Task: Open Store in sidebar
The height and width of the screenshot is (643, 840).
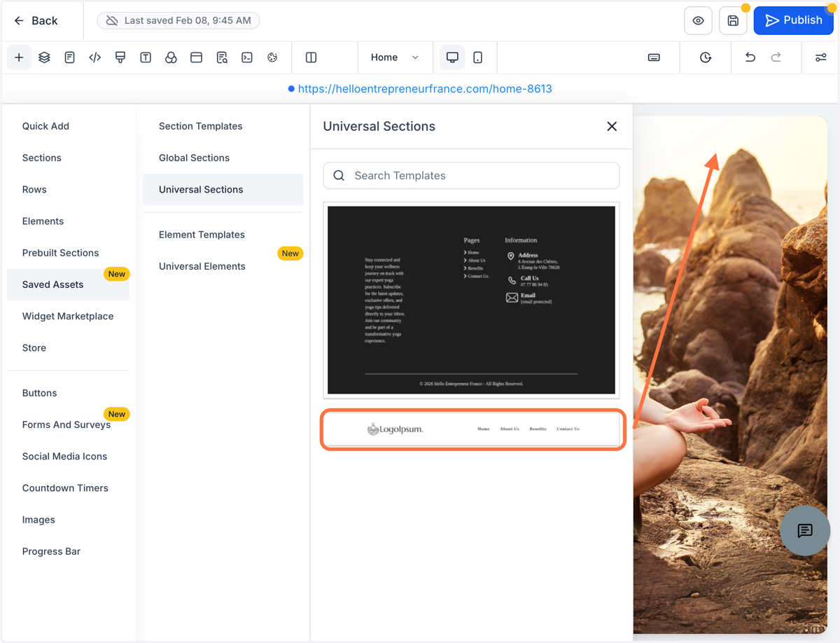Action: click(x=34, y=347)
